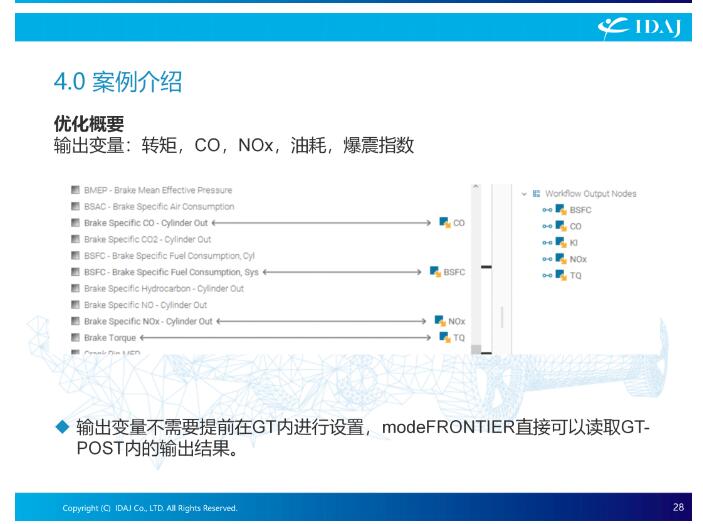Click the Brake Specific NOx Cylinder Out row icon
The width and height of the screenshot is (703, 524).
point(75,321)
